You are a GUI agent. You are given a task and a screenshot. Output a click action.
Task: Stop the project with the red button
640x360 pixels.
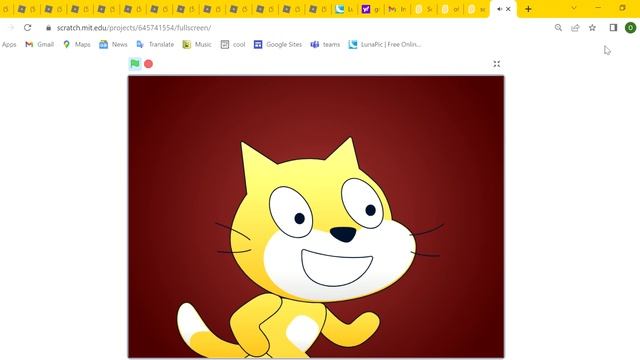pos(149,64)
